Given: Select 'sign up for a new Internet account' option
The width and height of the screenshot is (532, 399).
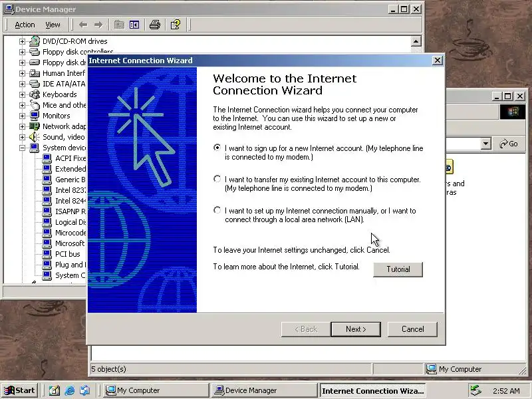Looking at the screenshot, I should pos(217,148).
